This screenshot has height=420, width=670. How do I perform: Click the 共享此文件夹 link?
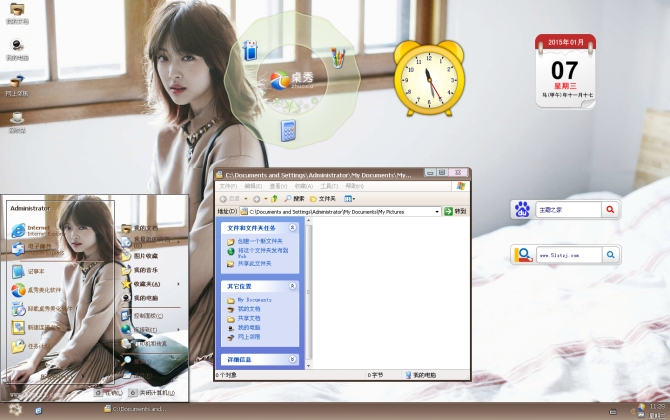(x=254, y=264)
